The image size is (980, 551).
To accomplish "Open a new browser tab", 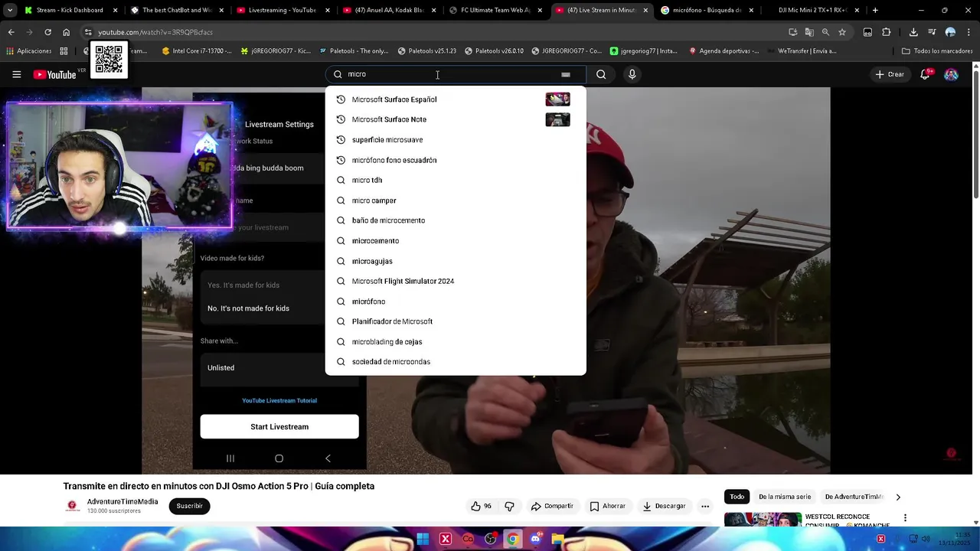I will coord(875,10).
